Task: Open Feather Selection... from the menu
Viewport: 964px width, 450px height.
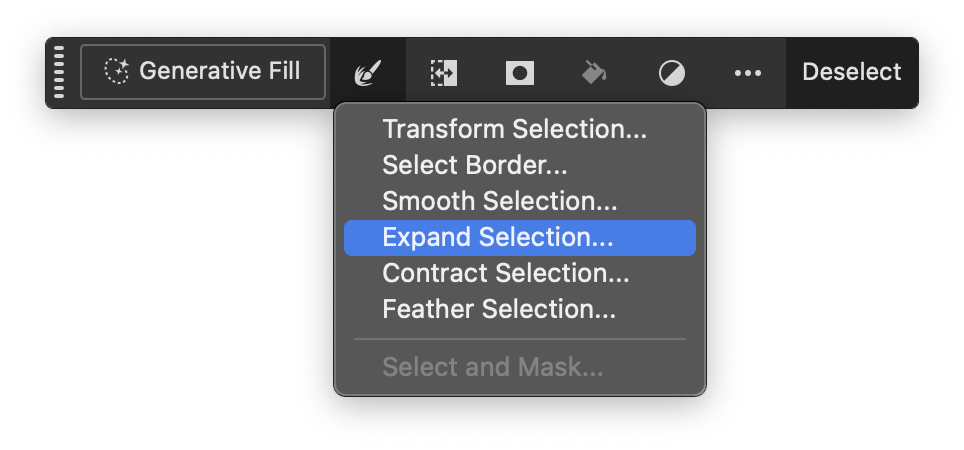Action: point(498,309)
